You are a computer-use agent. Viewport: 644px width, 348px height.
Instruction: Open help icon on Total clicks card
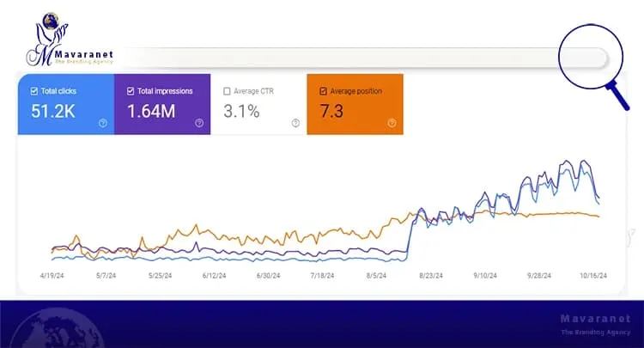coord(103,123)
